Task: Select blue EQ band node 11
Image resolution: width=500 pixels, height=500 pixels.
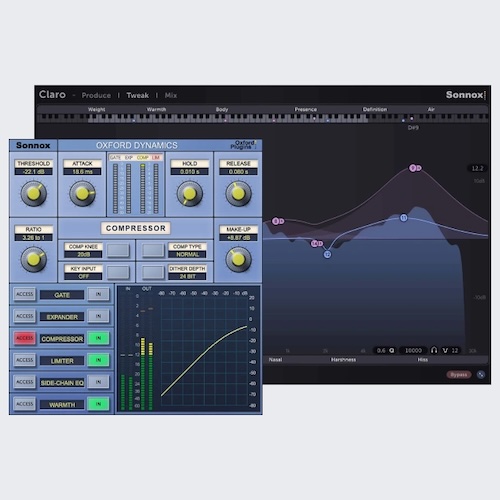Action: [404, 218]
